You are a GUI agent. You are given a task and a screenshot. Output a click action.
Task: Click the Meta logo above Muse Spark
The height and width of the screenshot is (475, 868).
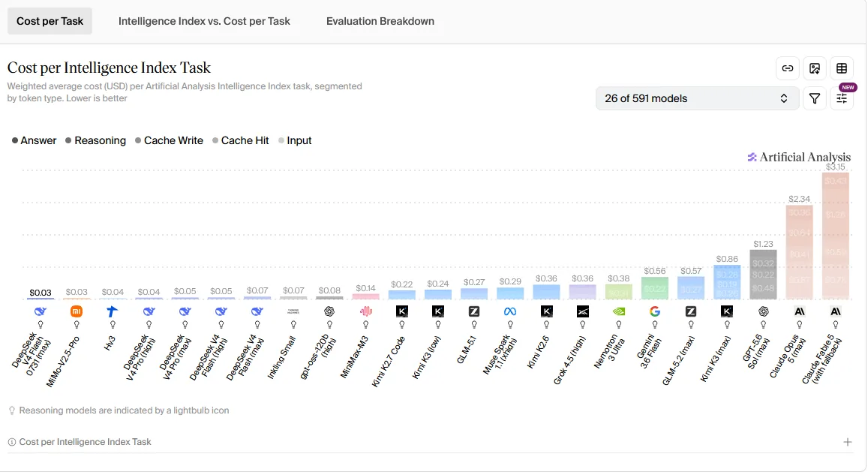[x=510, y=311]
